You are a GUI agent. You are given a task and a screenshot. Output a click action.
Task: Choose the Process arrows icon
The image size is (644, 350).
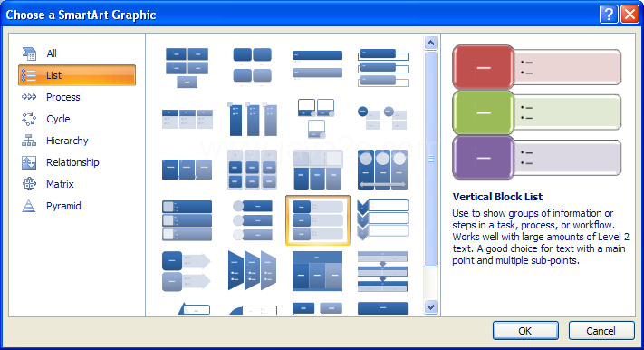pos(29,97)
